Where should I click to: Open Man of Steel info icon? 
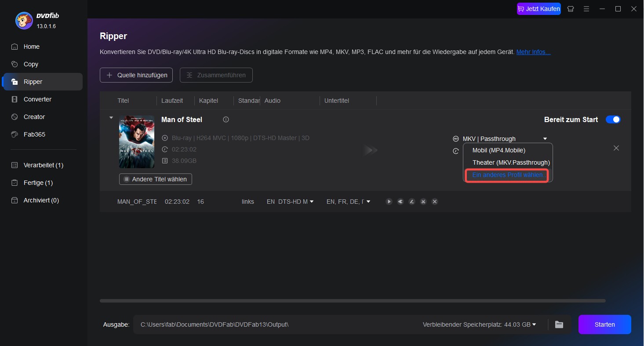pos(226,119)
